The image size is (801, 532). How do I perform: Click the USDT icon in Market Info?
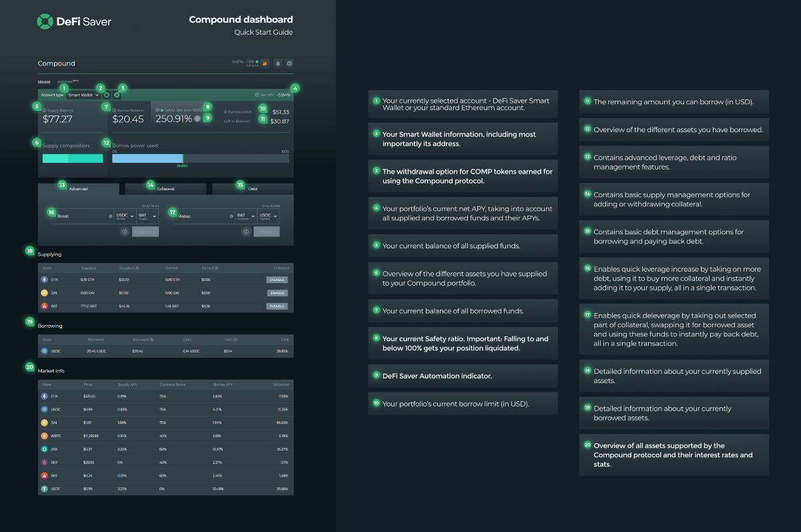point(44,489)
